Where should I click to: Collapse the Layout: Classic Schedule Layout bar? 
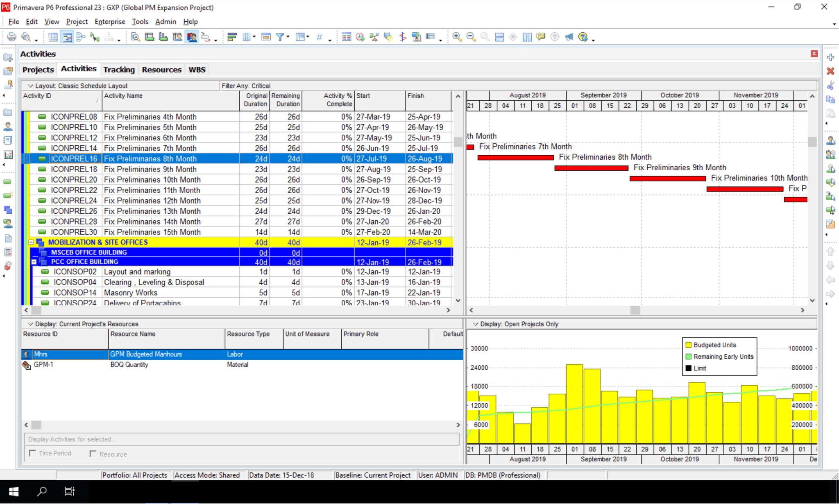click(x=31, y=86)
